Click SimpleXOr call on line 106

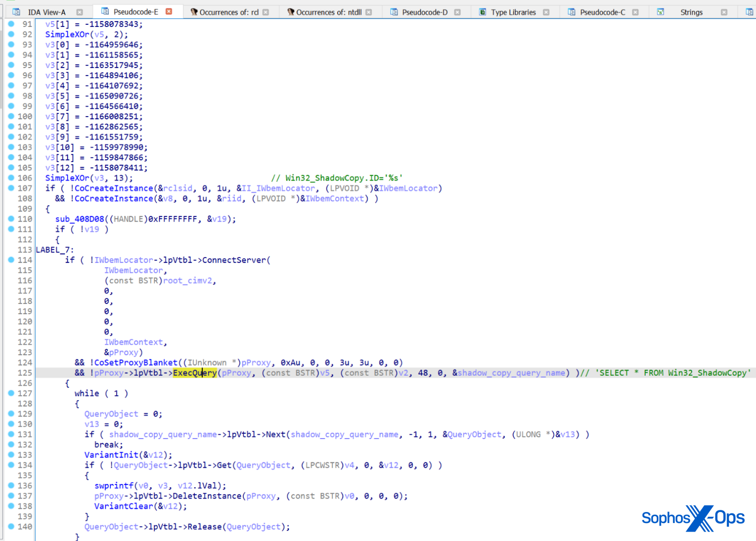pos(67,178)
